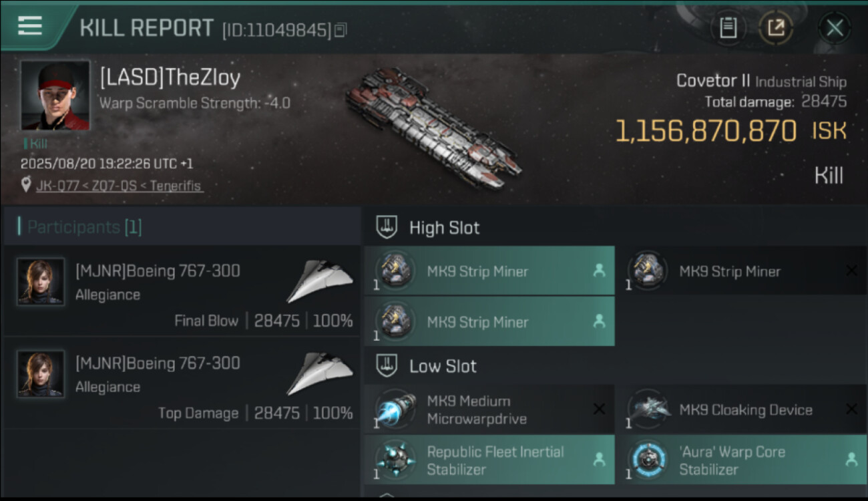This screenshot has height=501, width=868.
Task: Close the Kill Report window
Action: coord(835,28)
